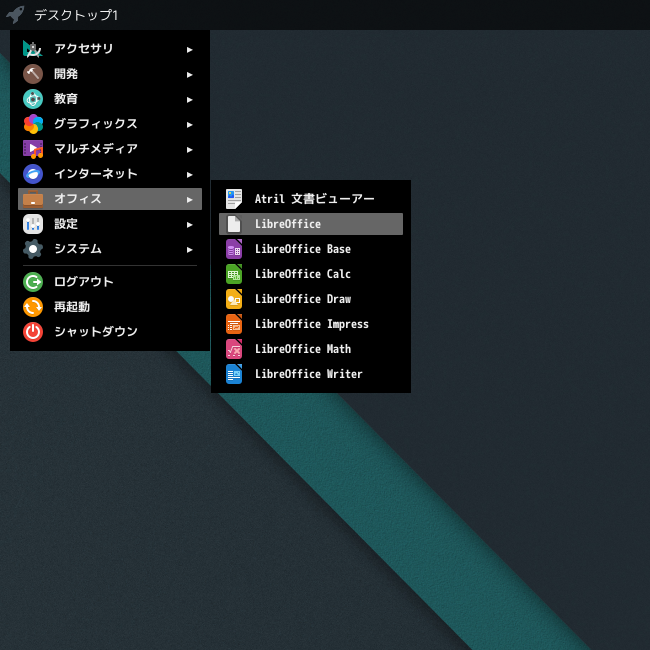Expand the インターネット submenu arrow
Image resolution: width=650 pixels, height=650 pixels.
(189, 175)
